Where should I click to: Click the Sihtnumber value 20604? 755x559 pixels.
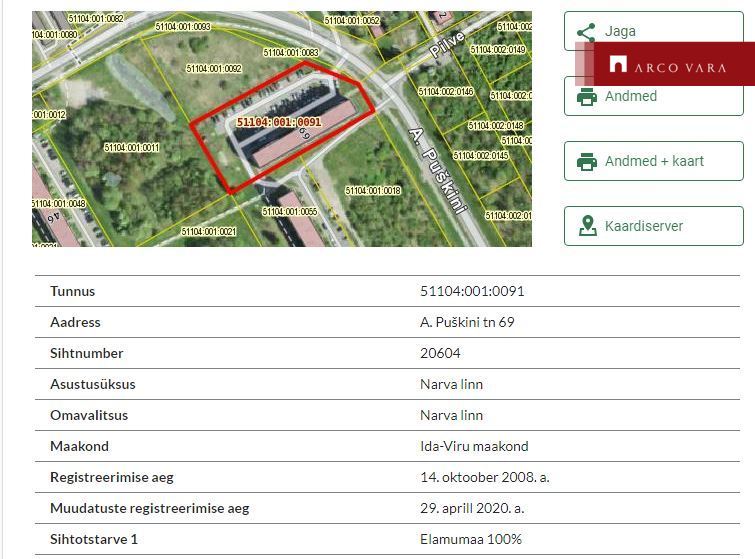440,353
